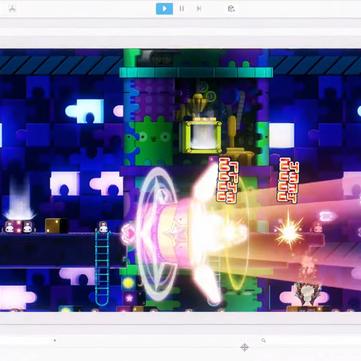
Task: Pause playback with the Pause button
Action: pos(182,9)
